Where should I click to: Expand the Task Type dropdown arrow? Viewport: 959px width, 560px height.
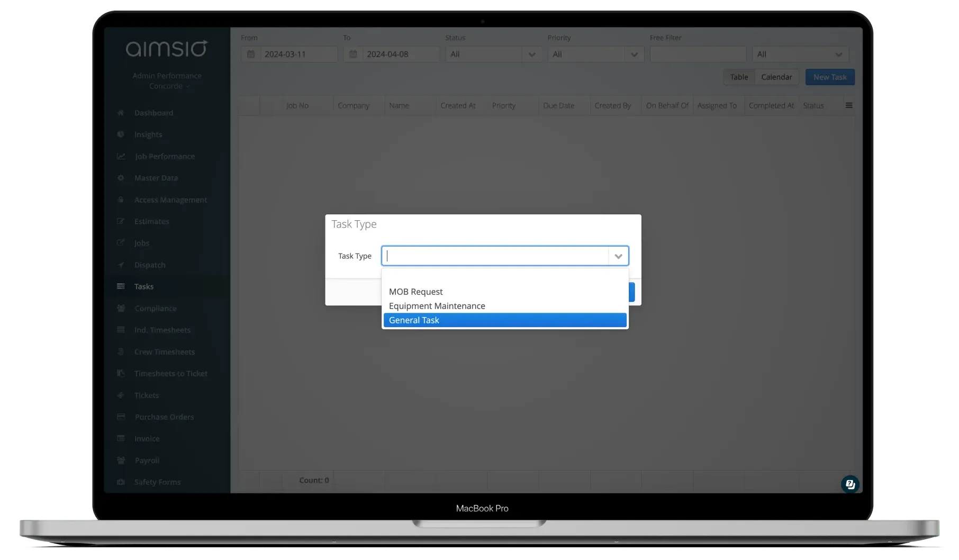(x=617, y=256)
